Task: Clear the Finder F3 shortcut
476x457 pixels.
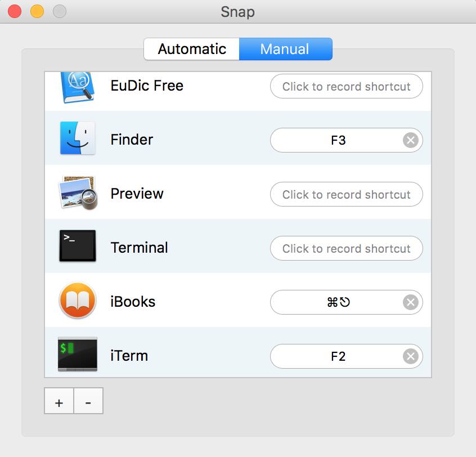Action: [x=411, y=140]
